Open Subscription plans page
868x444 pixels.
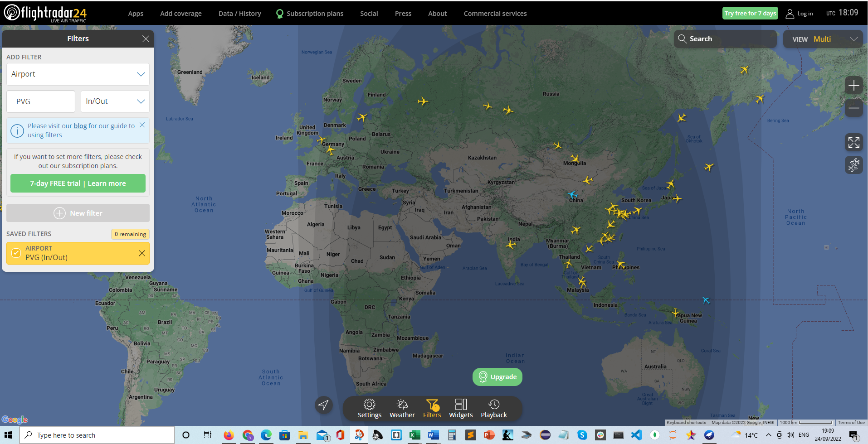click(x=310, y=14)
